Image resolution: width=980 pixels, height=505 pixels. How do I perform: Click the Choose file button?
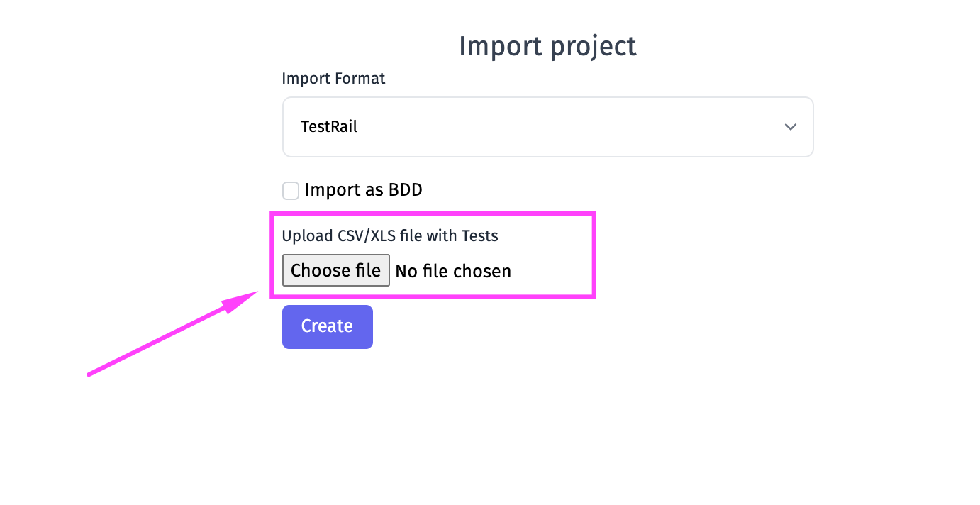pyautogui.click(x=336, y=270)
